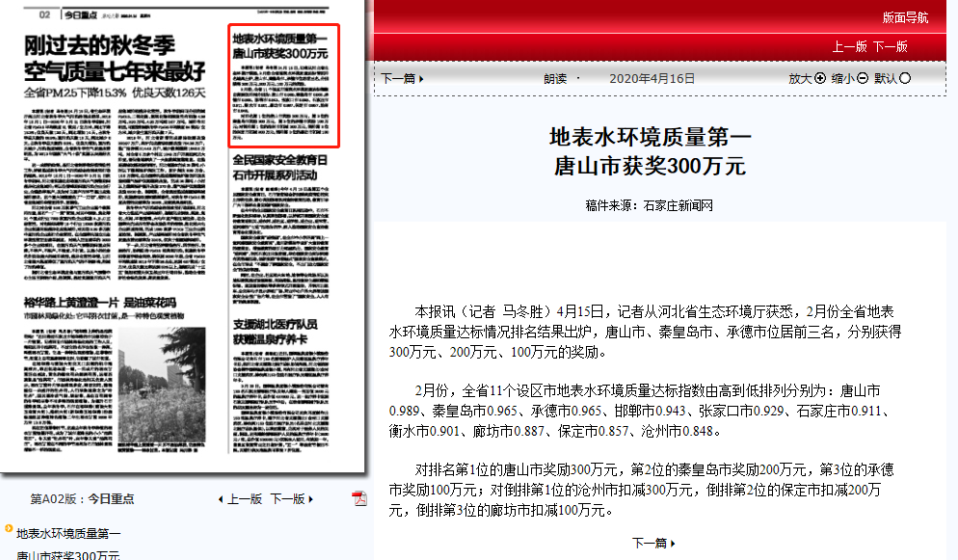Click 下一版 in the red header bar
The image size is (958, 560).
coord(890,46)
